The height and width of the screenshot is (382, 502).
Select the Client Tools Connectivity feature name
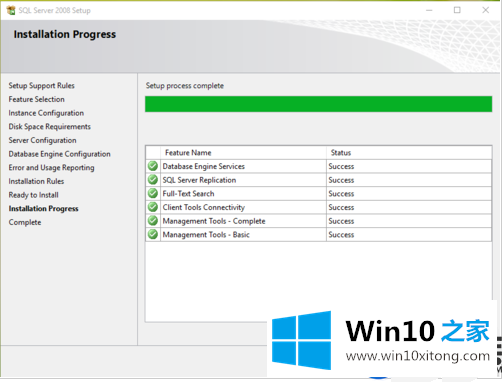pyautogui.click(x=204, y=207)
